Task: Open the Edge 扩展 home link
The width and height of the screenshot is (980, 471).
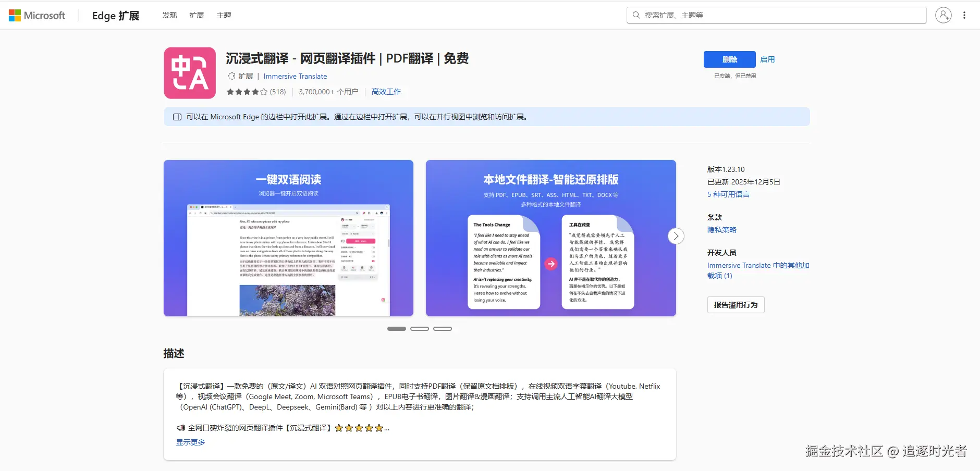Action: point(116,16)
